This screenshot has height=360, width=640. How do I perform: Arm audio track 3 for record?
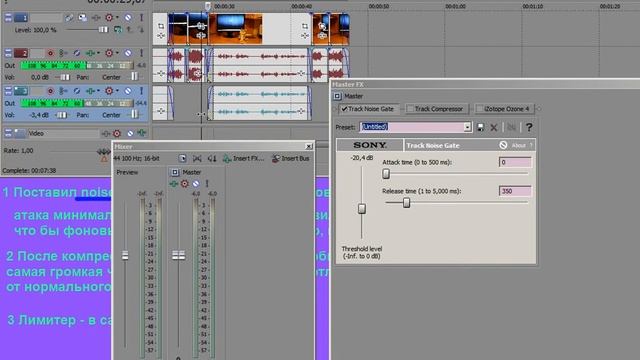pyautogui.click(x=50, y=91)
